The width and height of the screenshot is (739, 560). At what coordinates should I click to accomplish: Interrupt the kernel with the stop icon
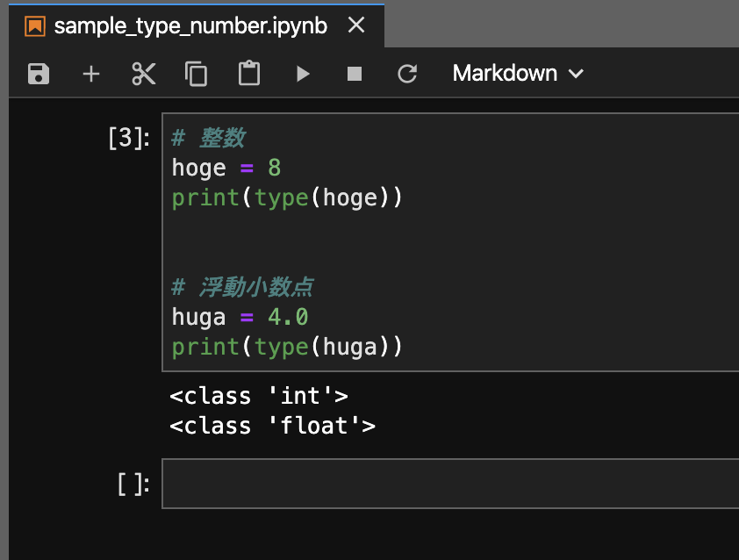coord(355,74)
